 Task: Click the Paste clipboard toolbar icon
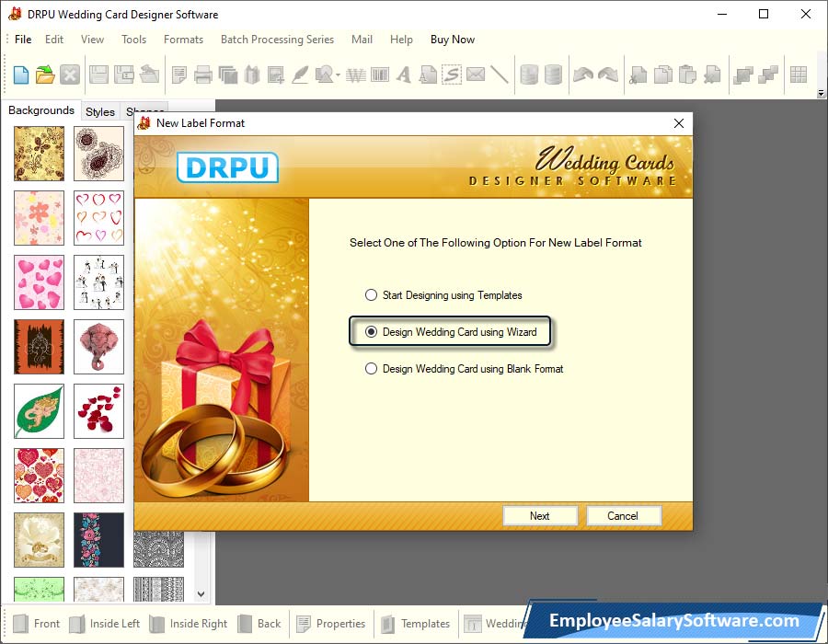687,75
